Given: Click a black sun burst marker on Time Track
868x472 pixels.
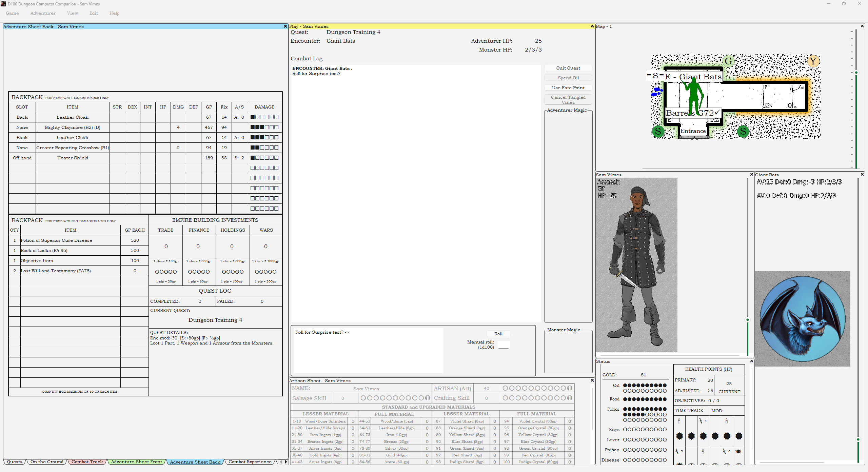Looking at the screenshot, I should point(679,436).
